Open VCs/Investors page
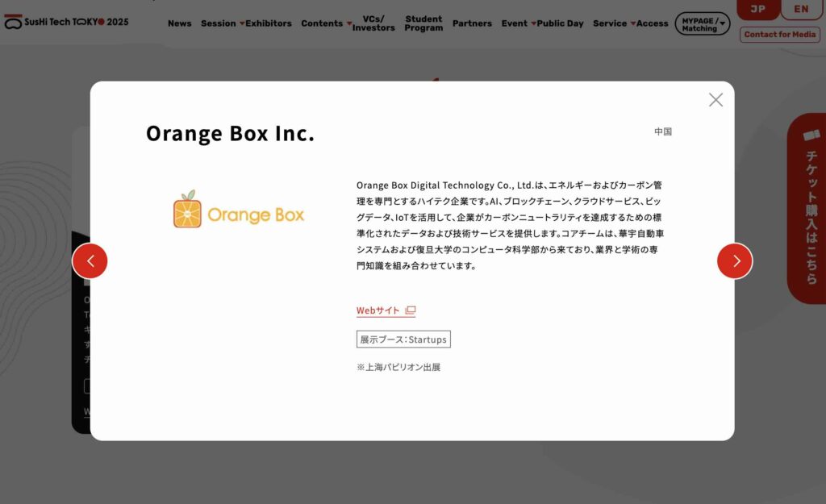 (373, 23)
